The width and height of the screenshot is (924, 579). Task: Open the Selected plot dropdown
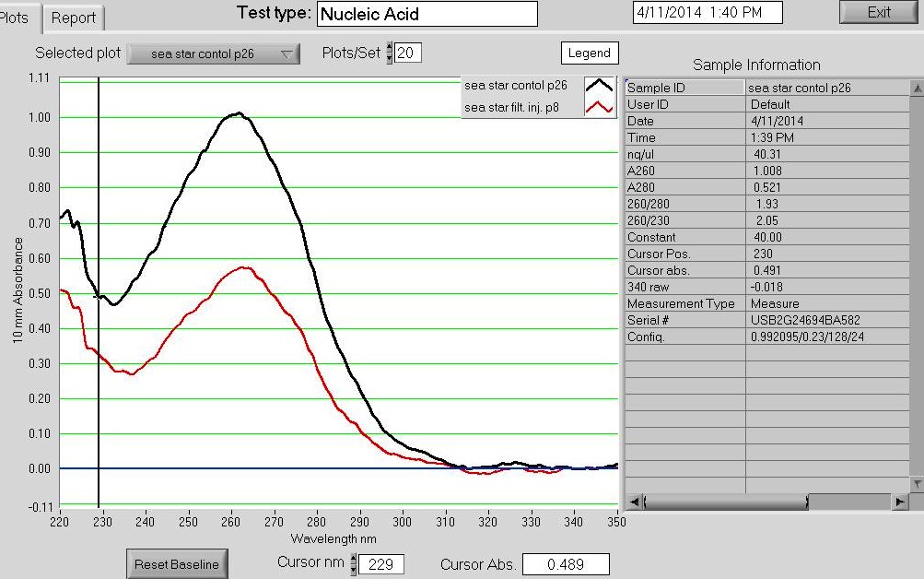(213, 54)
